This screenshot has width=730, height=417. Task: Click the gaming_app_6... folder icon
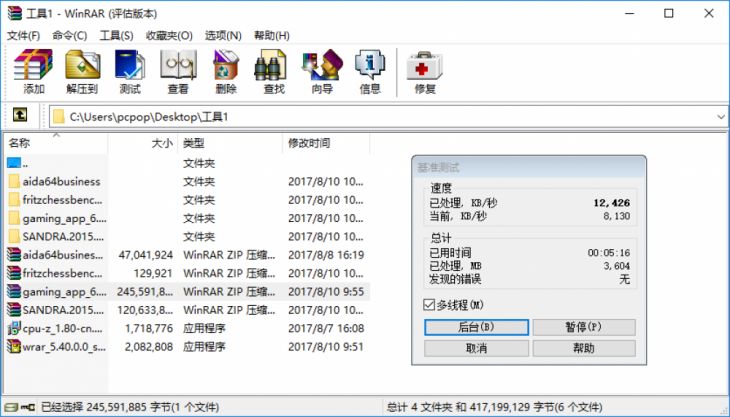pyautogui.click(x=14, y=218)
